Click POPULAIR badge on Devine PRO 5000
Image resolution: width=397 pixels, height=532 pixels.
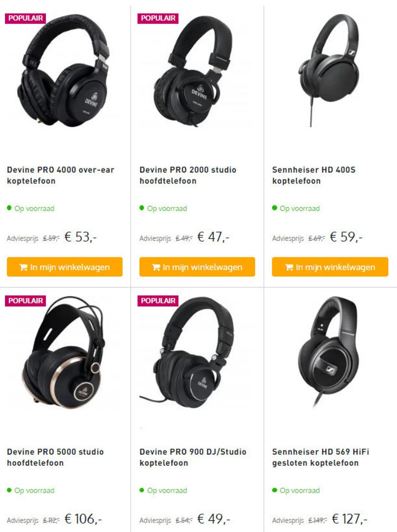[26, 301]
